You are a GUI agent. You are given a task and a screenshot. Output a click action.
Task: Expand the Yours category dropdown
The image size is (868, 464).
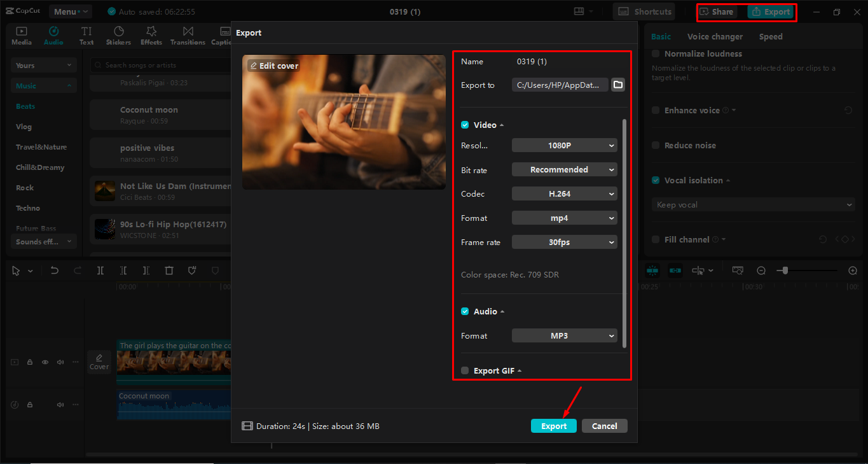[x=44, y=65]
